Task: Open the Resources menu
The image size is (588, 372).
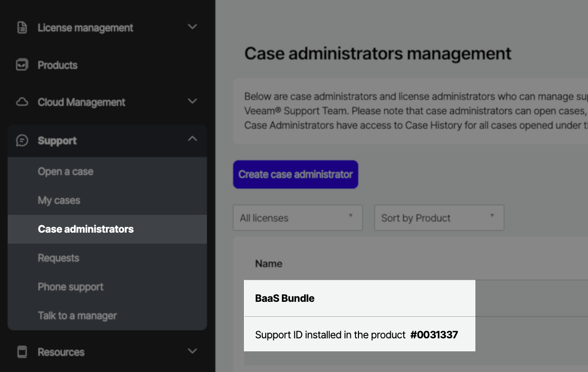Action: tap(61, 352)
